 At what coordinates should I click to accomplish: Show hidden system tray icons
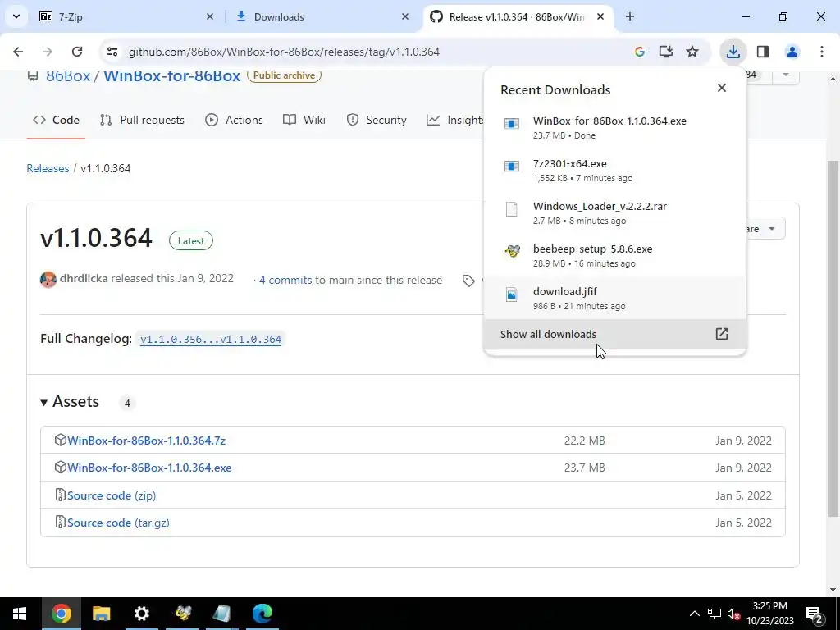[x=694, y=614]
